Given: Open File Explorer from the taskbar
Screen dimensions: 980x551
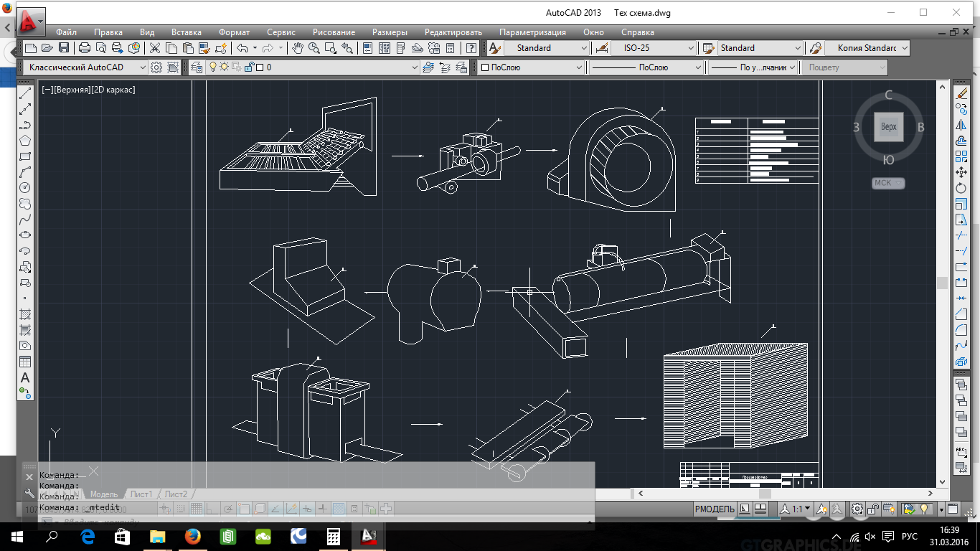Looking at the screenshot, I should point(157,536).
